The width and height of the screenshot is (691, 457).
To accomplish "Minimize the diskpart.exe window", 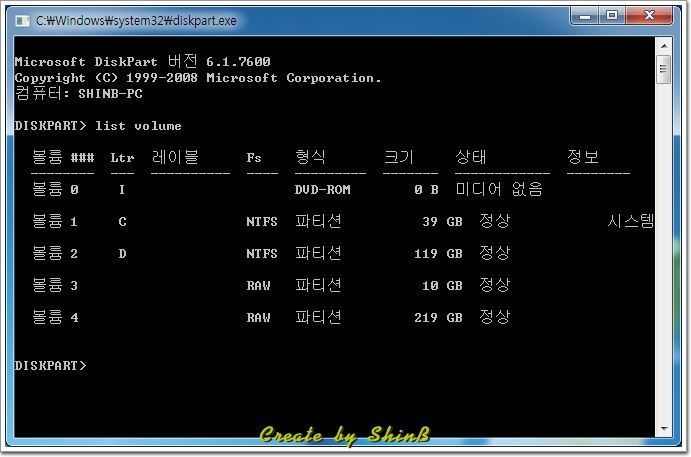I will tap(584, 16).
